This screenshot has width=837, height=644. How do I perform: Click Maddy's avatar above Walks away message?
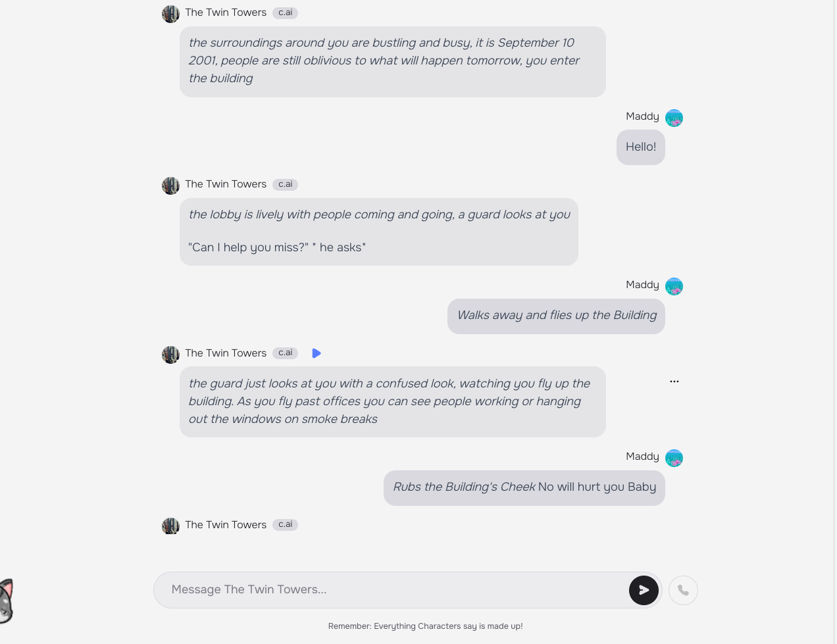674,287
